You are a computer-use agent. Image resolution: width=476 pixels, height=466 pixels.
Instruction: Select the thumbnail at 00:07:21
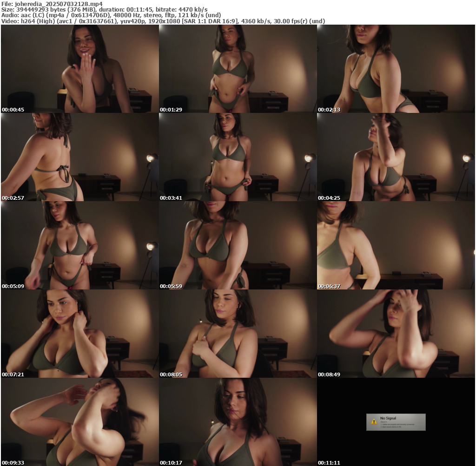(x=80, y=334)
